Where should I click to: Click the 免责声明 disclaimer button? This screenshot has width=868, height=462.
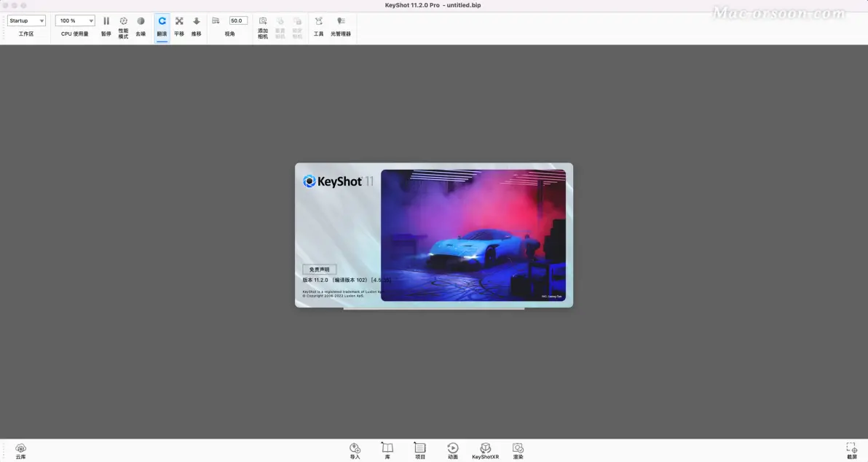(320, 269)
